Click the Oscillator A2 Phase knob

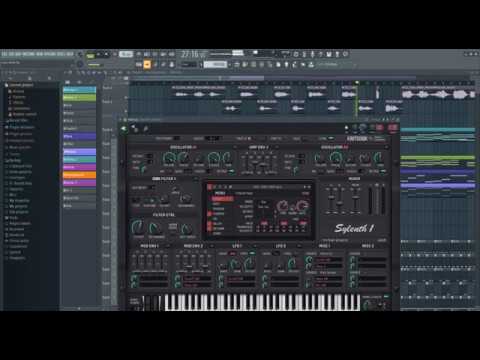335,158
